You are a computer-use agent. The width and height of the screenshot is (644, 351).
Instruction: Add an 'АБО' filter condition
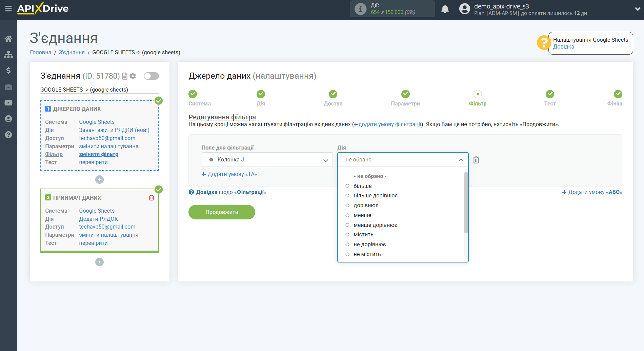[x=592, y=192]
